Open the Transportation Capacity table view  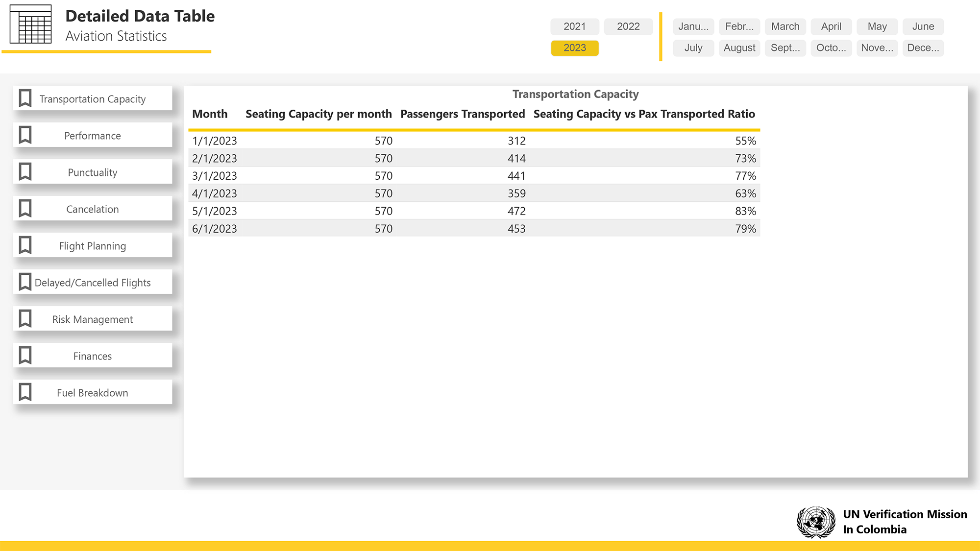(93, 98)
